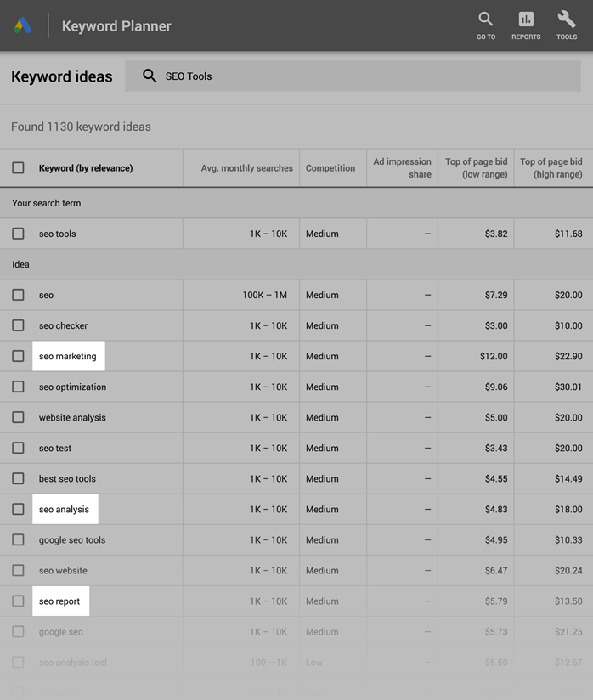Check the seo optimization row box

(19, 387)
